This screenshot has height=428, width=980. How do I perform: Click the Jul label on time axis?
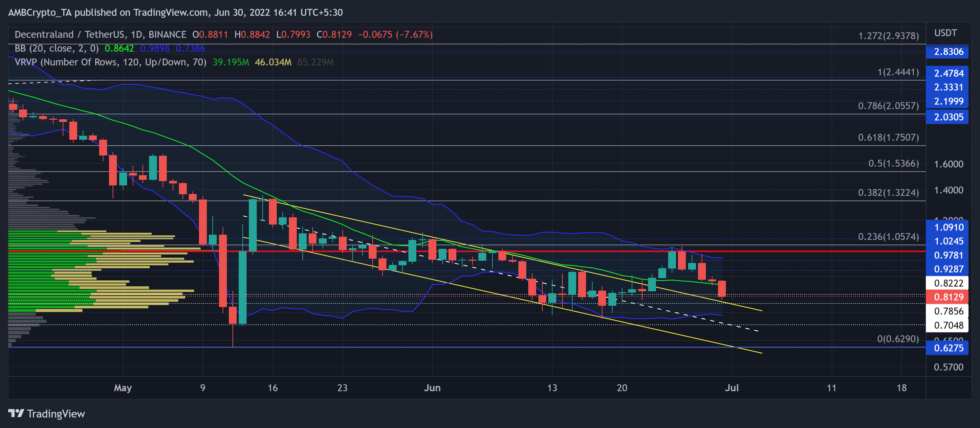(731, 388)
